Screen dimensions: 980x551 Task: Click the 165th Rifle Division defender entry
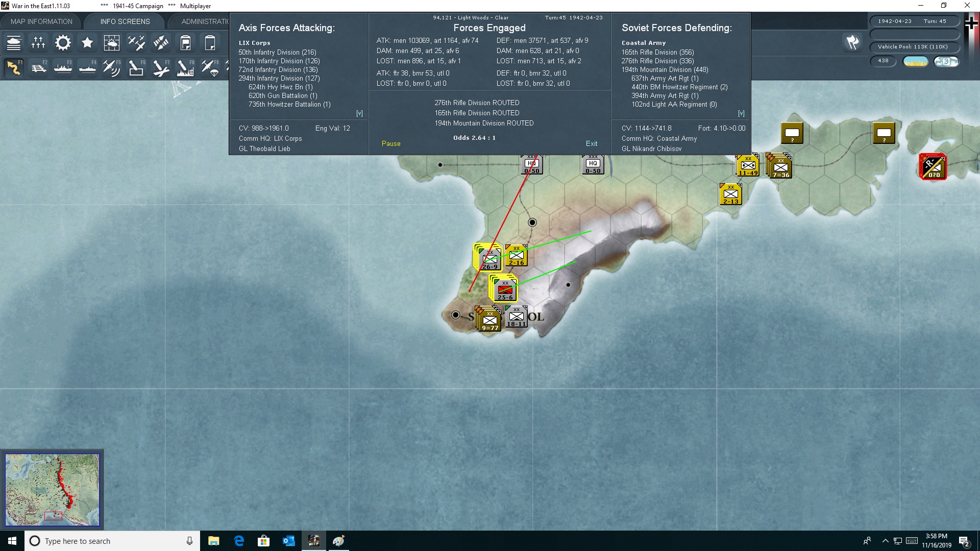pos(657,52)
